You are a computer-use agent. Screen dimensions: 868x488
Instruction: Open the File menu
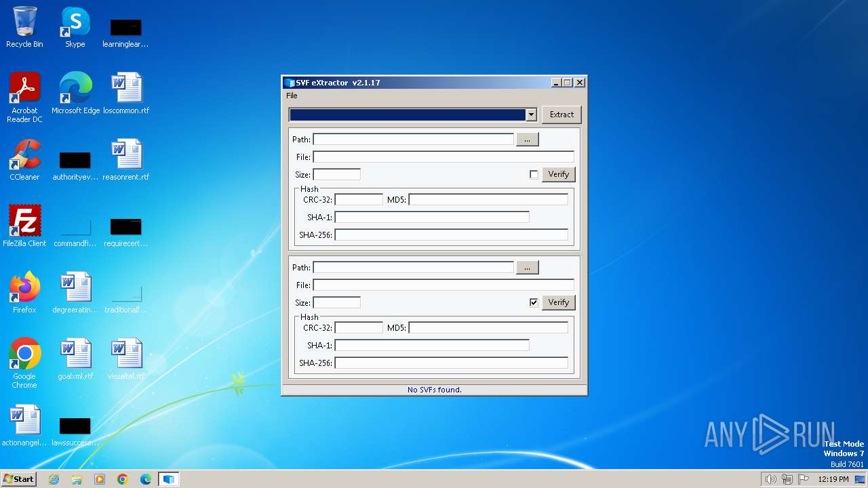(292, 96)
